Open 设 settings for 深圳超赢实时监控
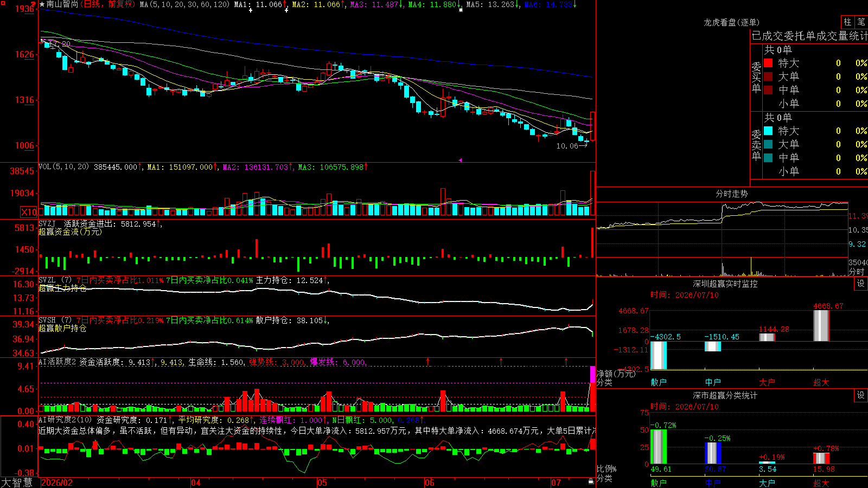The width and height of the screenshot is (868, 488). pyautogui.click(x=860, y=284)
